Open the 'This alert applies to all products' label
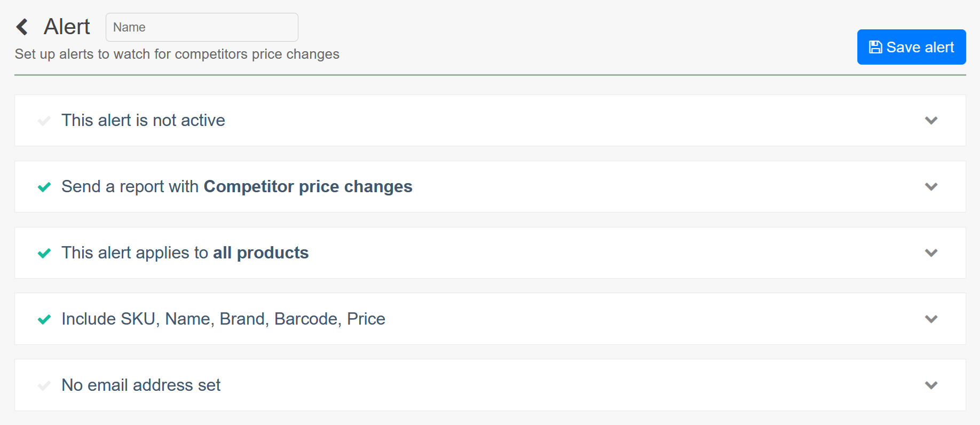980x425 pixels. point(185,253)
